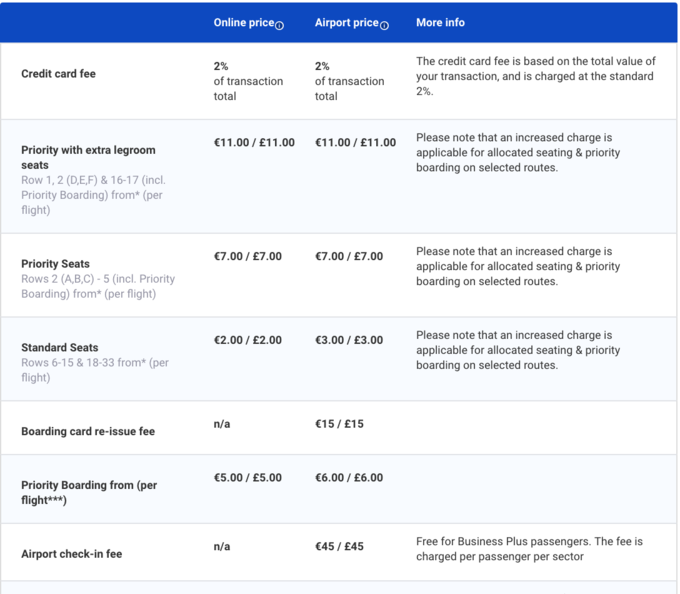The width and height of the screenshot is (680, 594).
Task: Click the credit card fee explanation text
Action: pyautogui.click(x=534, y=75)
